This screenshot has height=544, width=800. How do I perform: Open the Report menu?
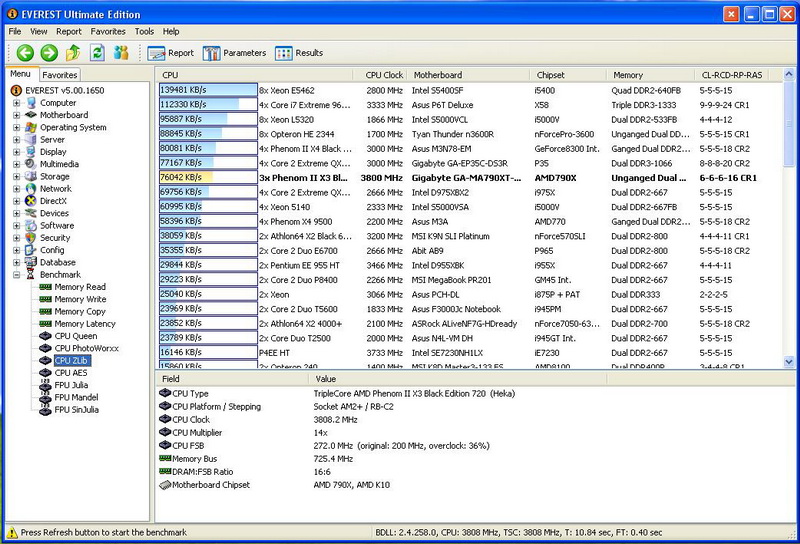point(69,32)
